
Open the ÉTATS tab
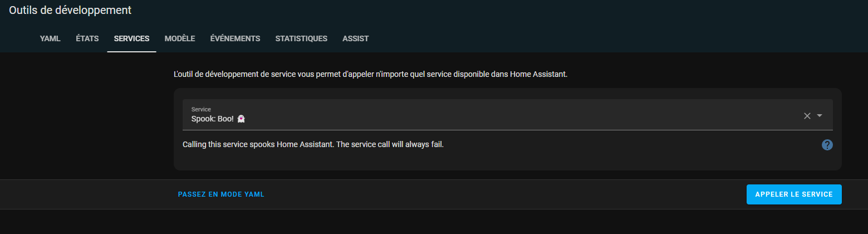point(87,38)
